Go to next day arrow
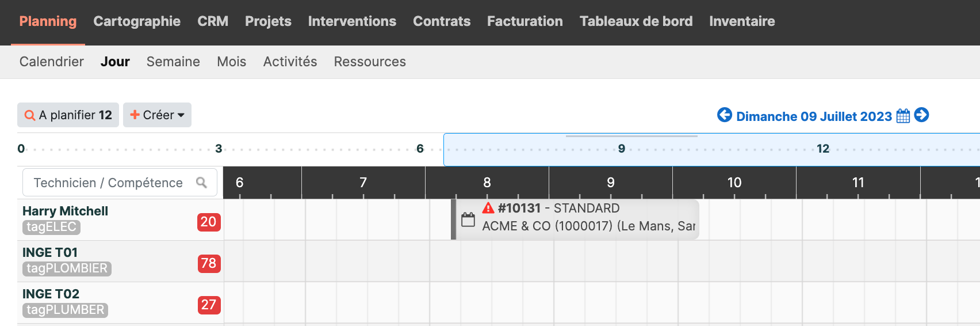Image resolution: width=980 pixels, height=326 pixels. [x=921, y=115]
